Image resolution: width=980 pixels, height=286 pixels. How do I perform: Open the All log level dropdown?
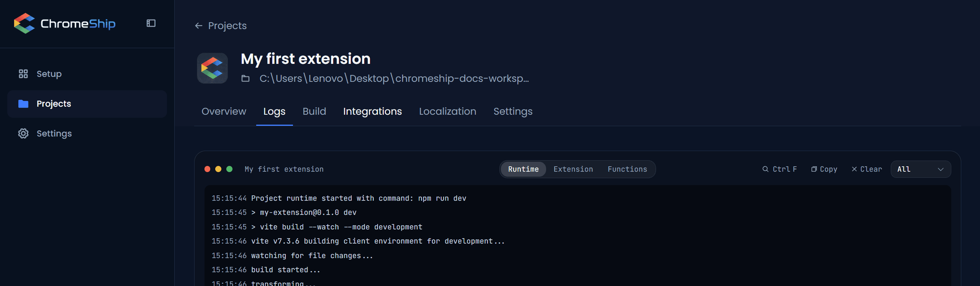tap(921, 169)
